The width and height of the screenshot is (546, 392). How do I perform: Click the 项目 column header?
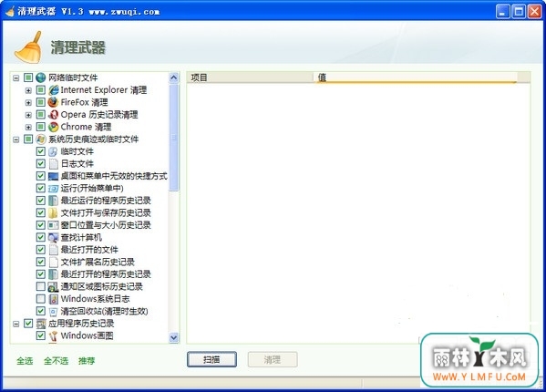tap(250, 77)
